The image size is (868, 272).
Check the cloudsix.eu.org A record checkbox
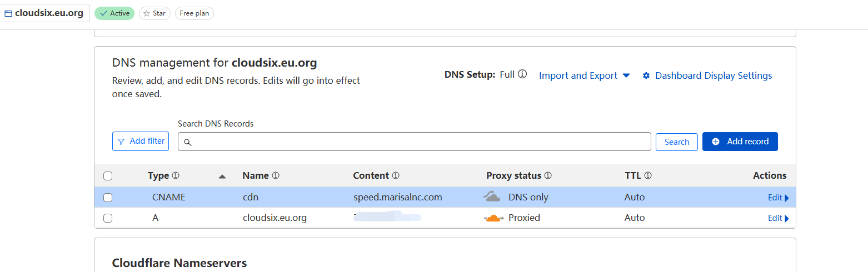pyautogui.click(x=108, y=218)
